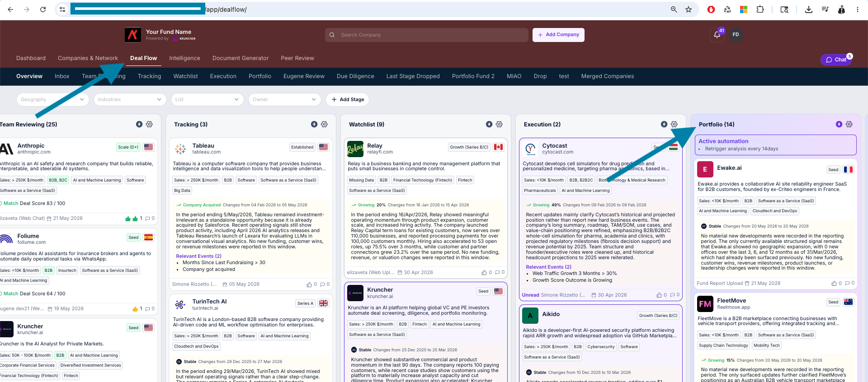Screen dimensions: 868x382
Task: Open the Chat button
Action: point(836,60)
